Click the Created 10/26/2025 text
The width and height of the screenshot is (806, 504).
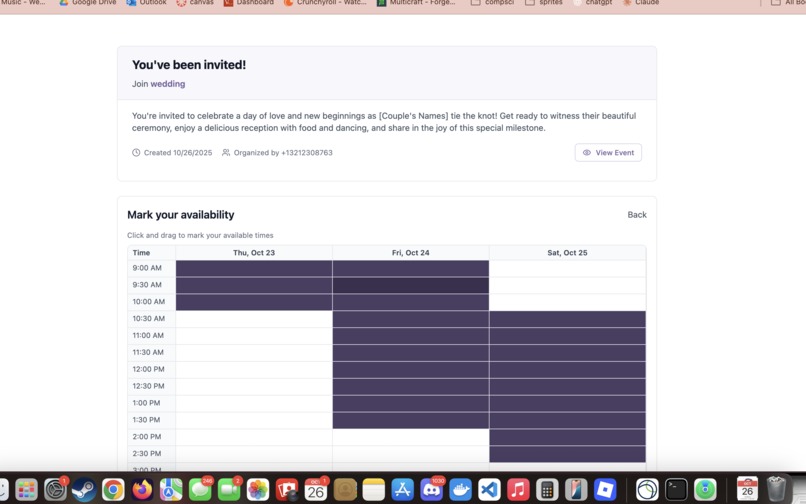coord(178,153)
